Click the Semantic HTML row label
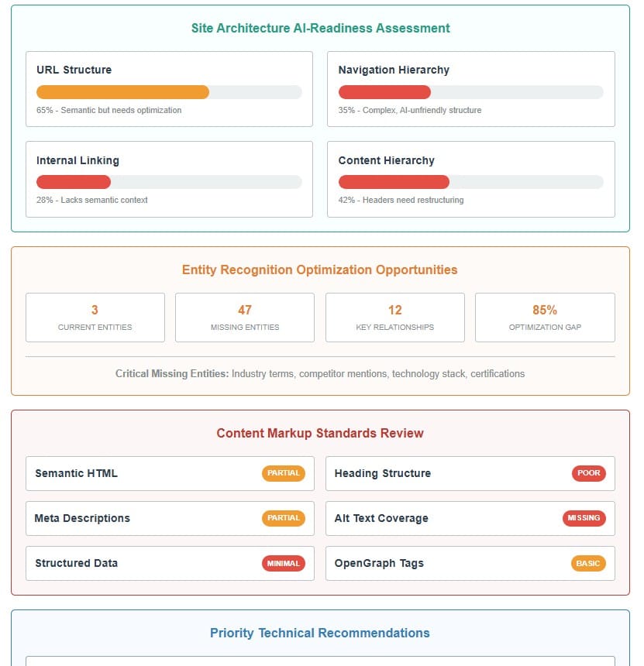This screenshot has height=666, width=644. click(77, 473)
